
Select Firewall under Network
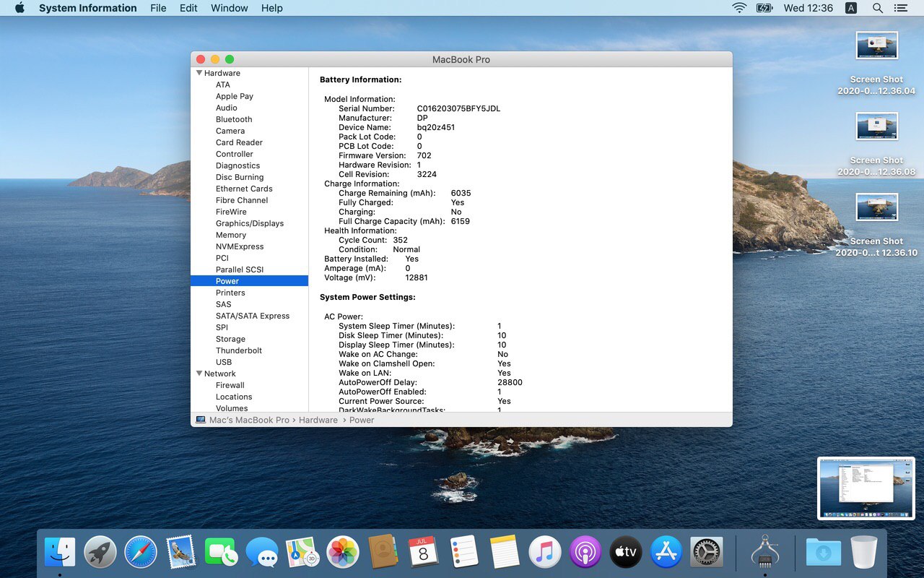point(230,385)
